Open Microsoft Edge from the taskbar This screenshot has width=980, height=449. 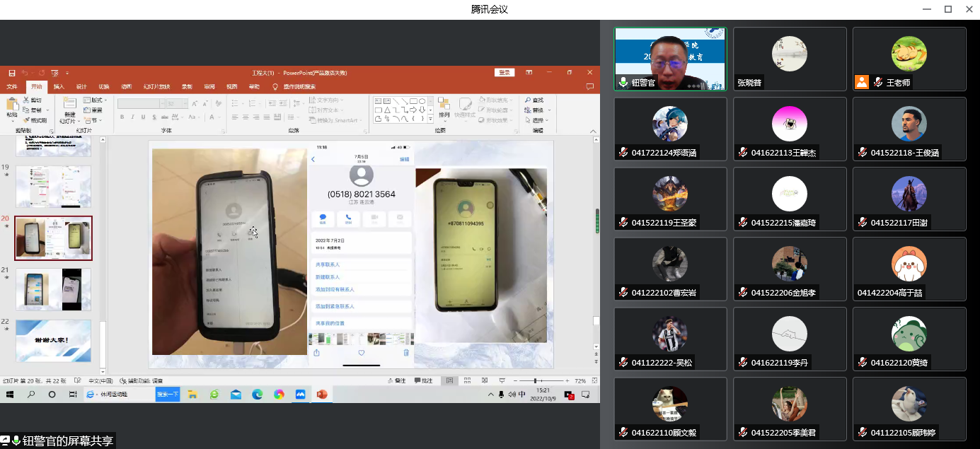point(258,395)
